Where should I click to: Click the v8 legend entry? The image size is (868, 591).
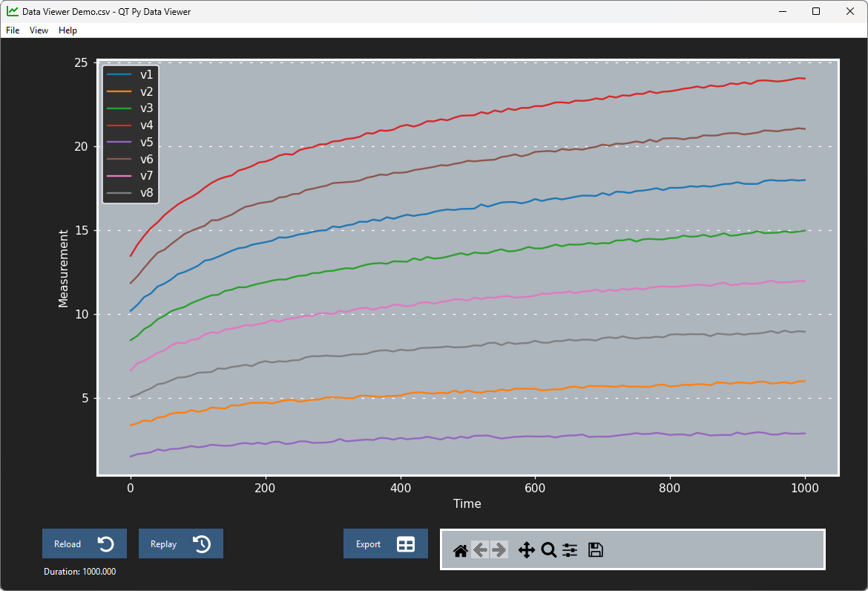pos(130,193)
